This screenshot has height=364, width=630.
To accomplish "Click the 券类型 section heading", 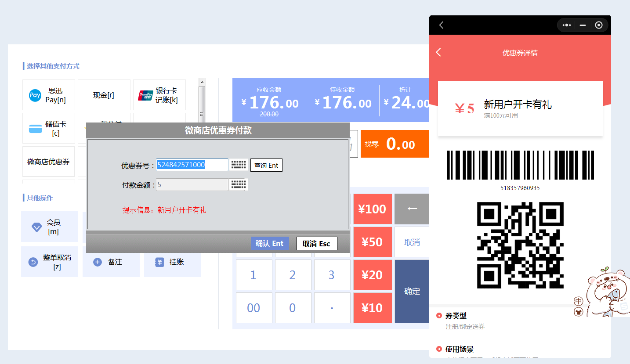I will point(456,316).
